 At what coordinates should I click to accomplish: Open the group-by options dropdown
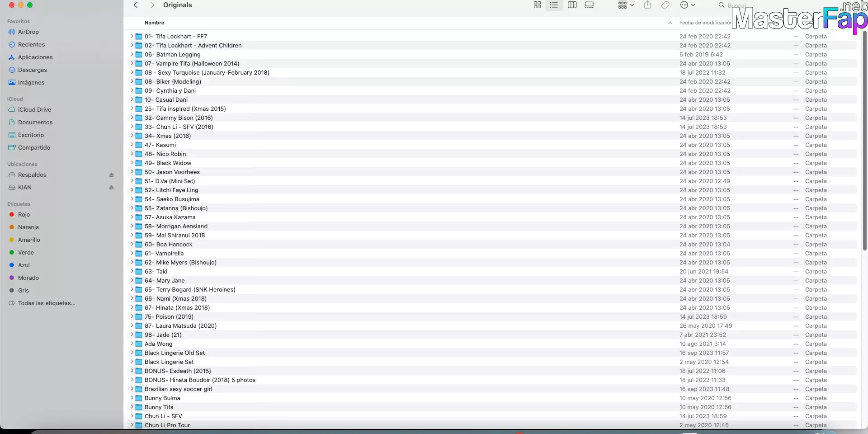pos(626,5)
